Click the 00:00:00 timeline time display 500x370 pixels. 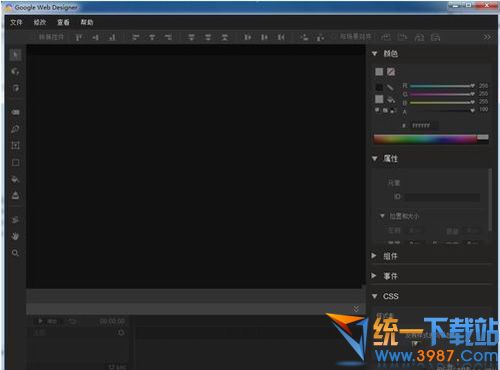coord(112,321)
